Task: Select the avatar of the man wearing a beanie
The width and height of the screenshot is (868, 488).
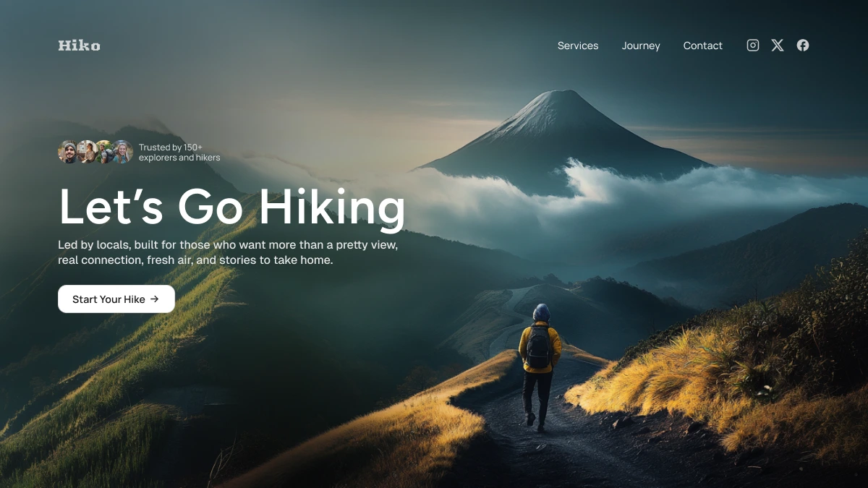Action: point(68,152)
